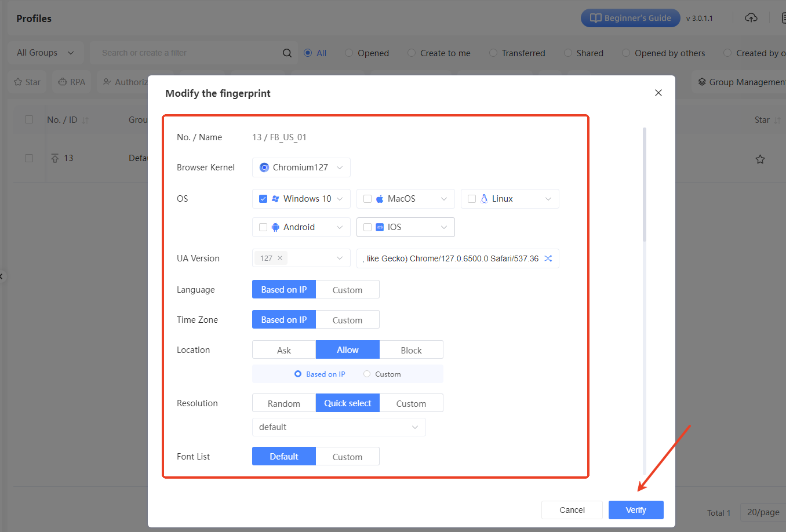Image resolution: width=786 pixels, height=532 pixels.
Task: Open the resolution default dropdown
Action: click(x=339, y=427)
